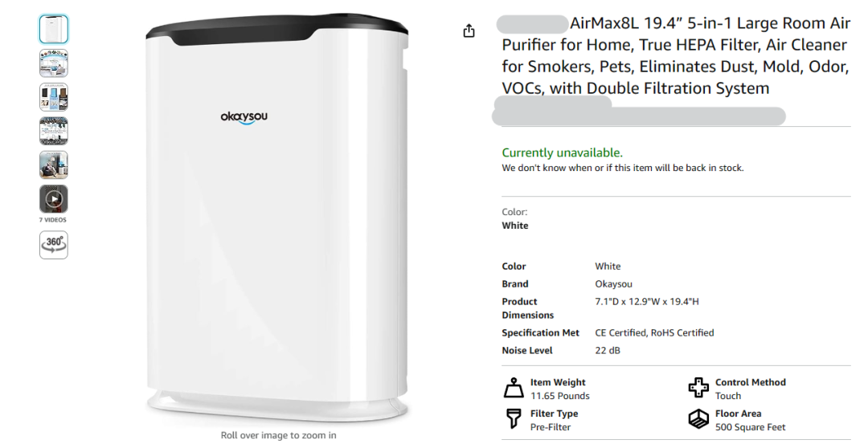868x448 pixels.
Task: Select the third product image thumbnail
Action: click(x=54, y=97)
